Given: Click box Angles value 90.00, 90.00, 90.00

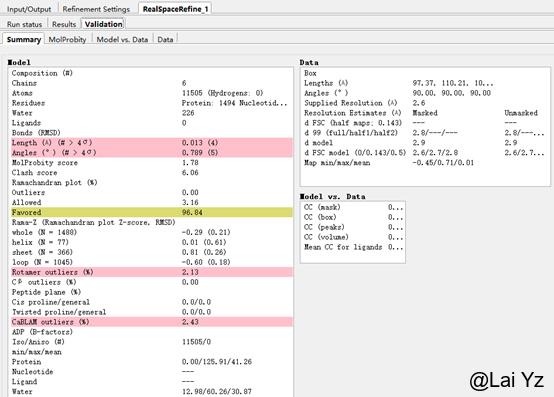Looking at the screenshot, I should point(452,93).
